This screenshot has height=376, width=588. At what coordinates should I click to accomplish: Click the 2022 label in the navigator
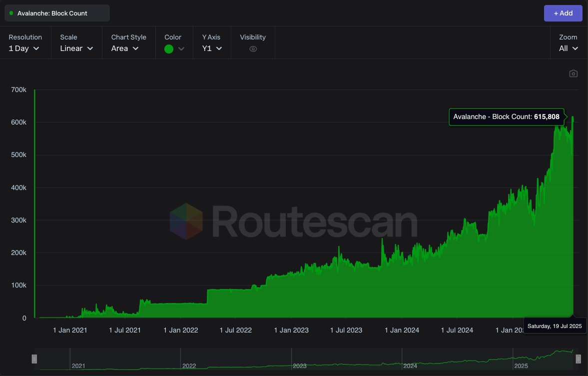pos(189,366)
